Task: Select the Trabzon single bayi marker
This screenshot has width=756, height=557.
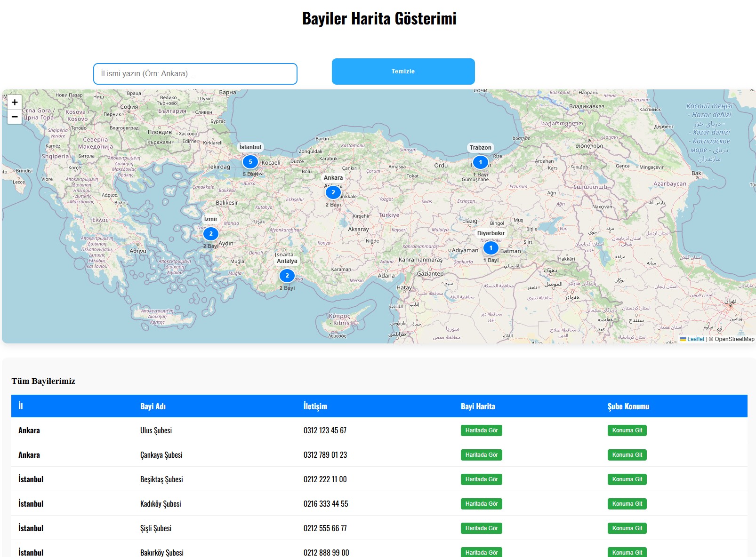Action: 480,161
